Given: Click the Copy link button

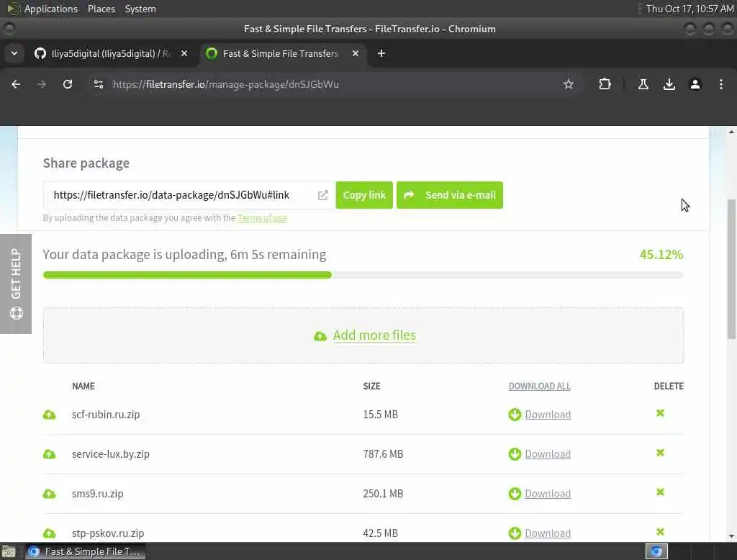Looking at the screenshot, I should tap(364, 195).
